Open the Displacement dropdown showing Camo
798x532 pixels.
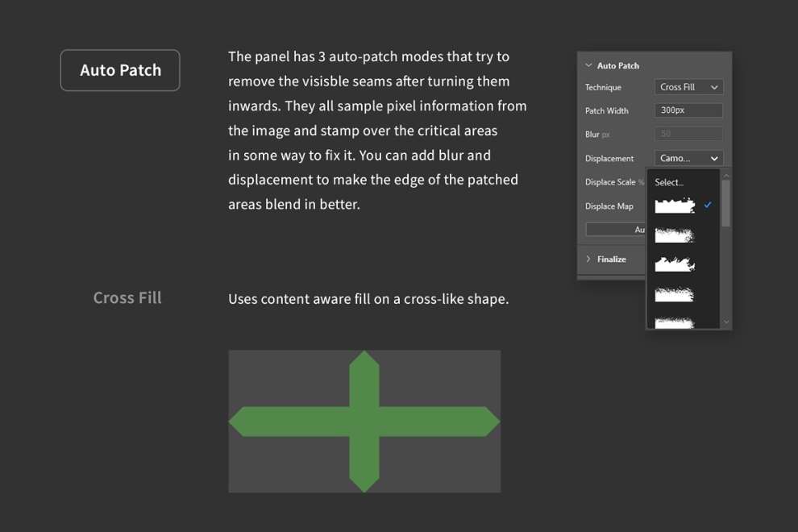pos(688,158)
